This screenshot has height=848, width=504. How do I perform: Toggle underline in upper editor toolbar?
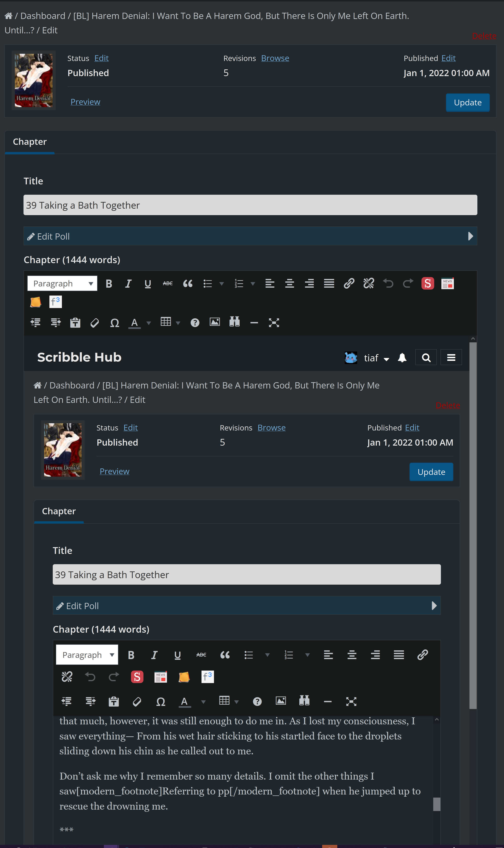147,284
